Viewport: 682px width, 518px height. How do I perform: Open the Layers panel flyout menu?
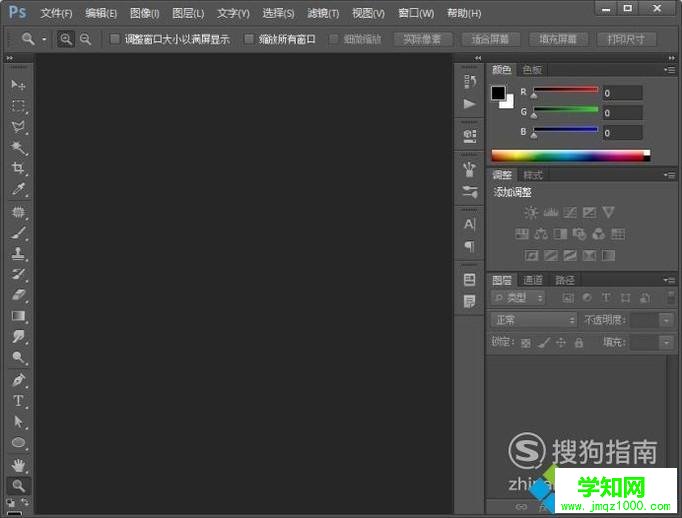(x=670, y=280)
